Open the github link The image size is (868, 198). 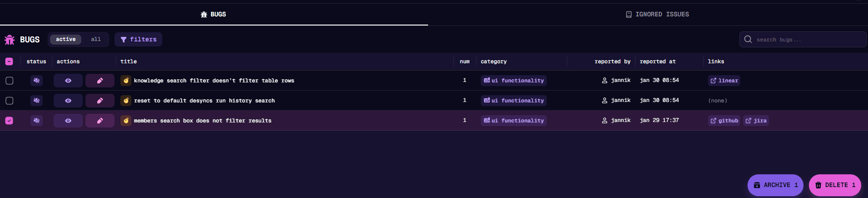(724, 121)
